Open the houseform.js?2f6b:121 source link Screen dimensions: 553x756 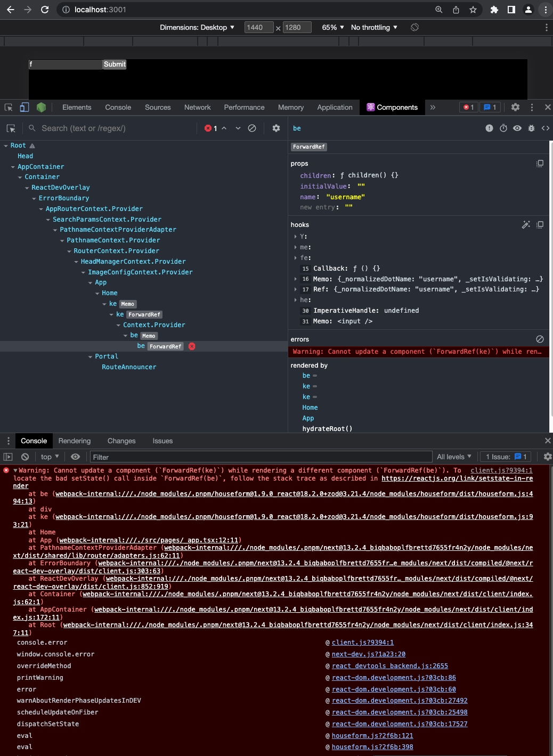point(372,735)
